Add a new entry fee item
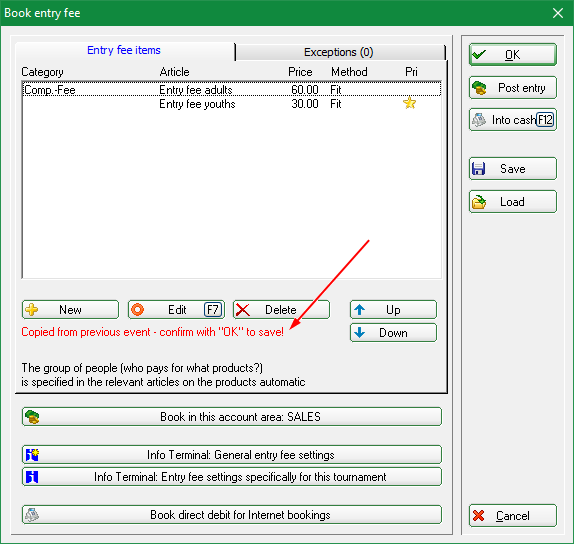The image size is (574, 544). click(x=70, y=310)
